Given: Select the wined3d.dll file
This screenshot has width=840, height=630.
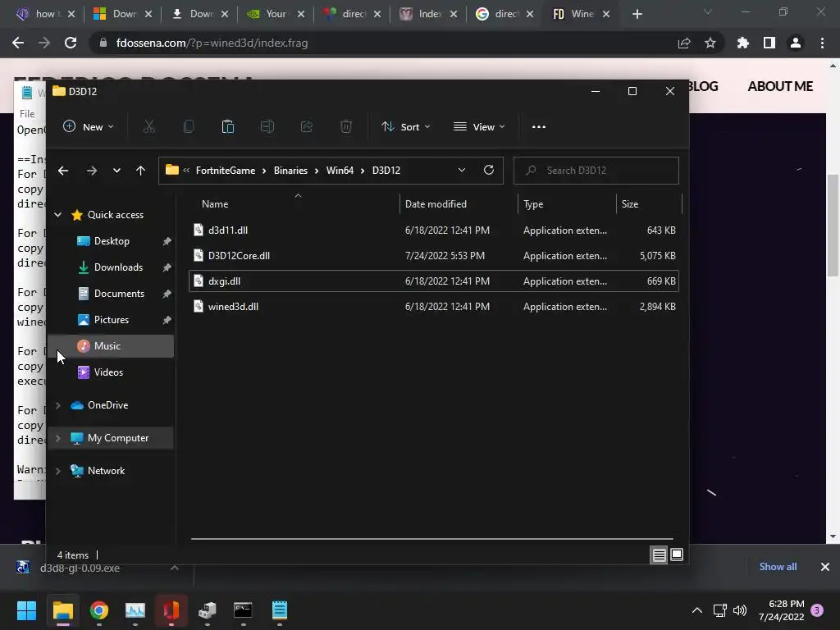Looking at the screenshot, I should (434, 307).
